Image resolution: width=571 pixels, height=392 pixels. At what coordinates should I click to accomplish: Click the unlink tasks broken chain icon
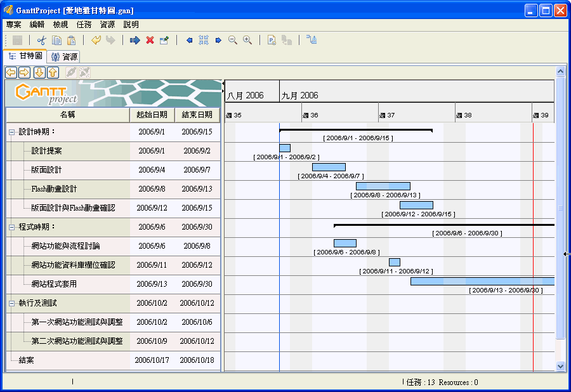tap(84, 72)
